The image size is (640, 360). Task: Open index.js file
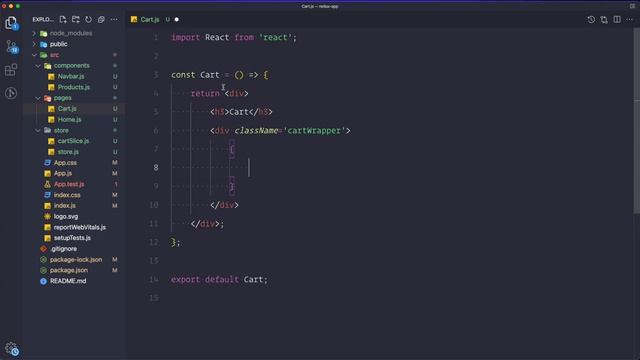[x=64, y=206]
